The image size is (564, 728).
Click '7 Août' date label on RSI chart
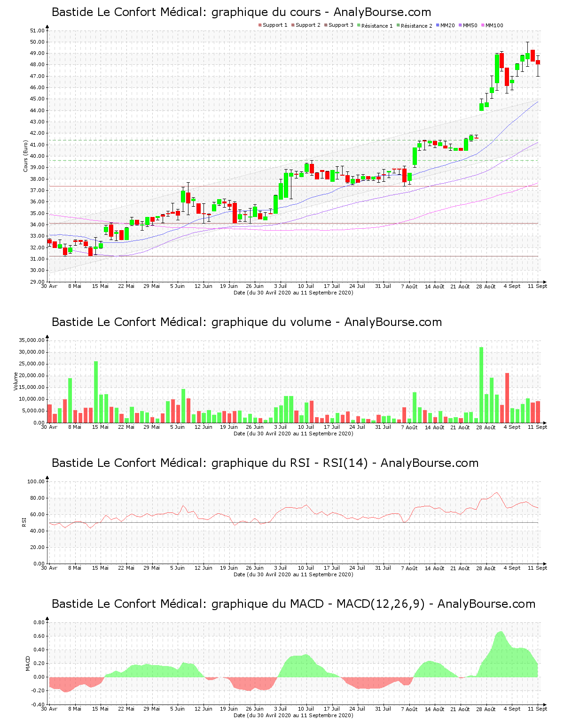[409, 568]
